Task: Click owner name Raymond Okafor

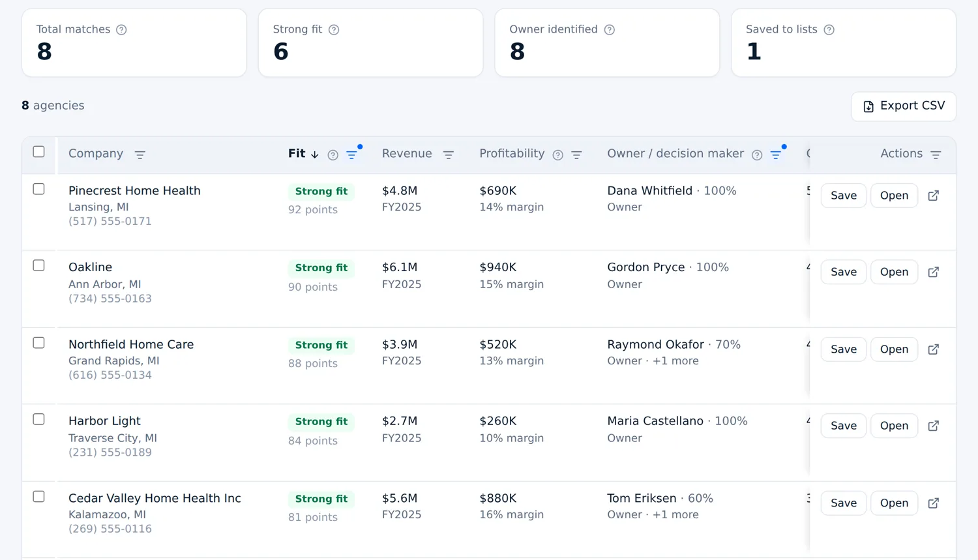Action: [655, 345]
